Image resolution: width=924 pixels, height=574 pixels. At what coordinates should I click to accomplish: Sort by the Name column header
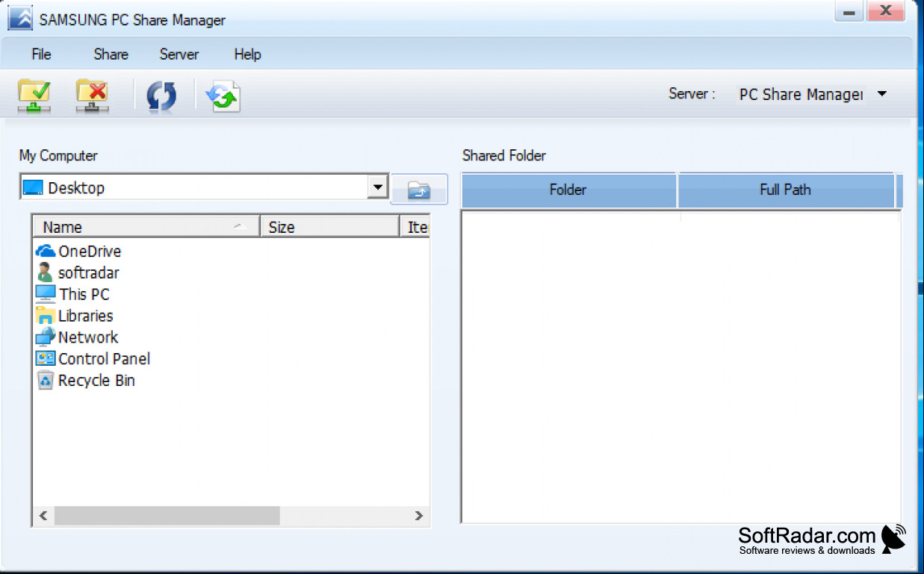[x=146, y=227]
